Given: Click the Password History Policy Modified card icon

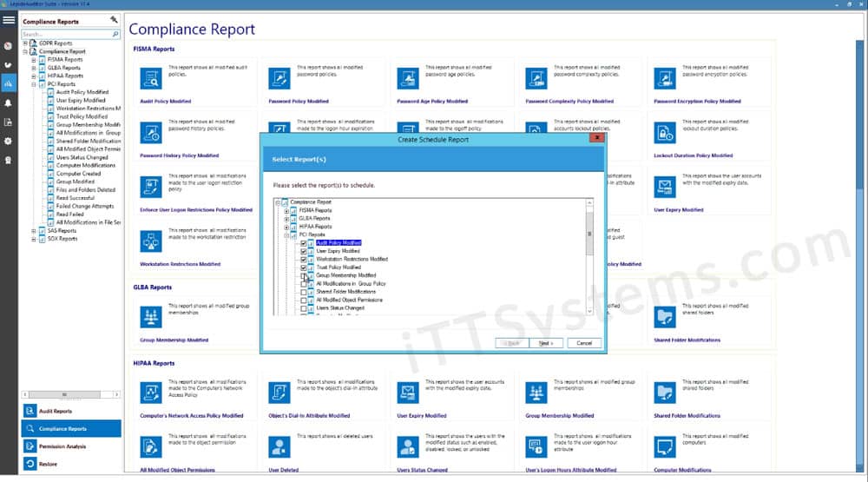Looking at the screenshot, I should click(150, 134).
